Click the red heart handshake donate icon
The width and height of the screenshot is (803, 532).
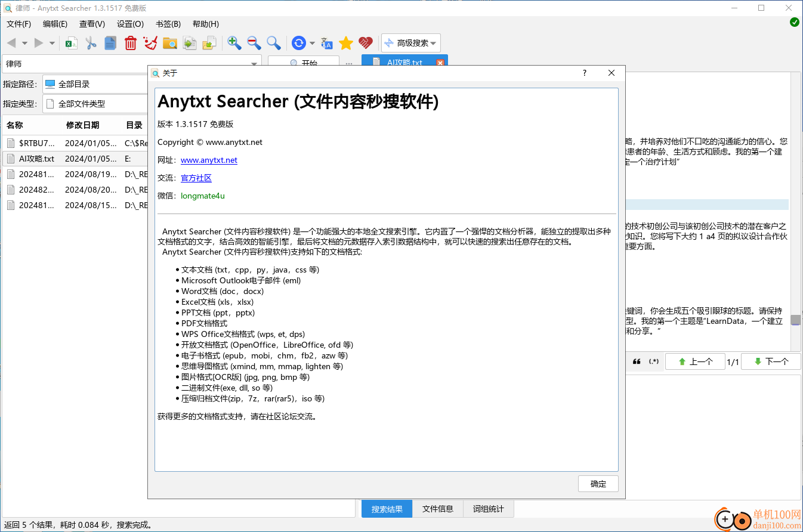click(366, 43)
